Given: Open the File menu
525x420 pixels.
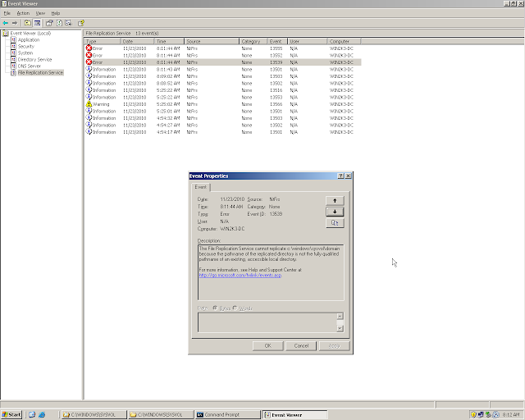Looking at the screenshot, I should coord(7,13).
